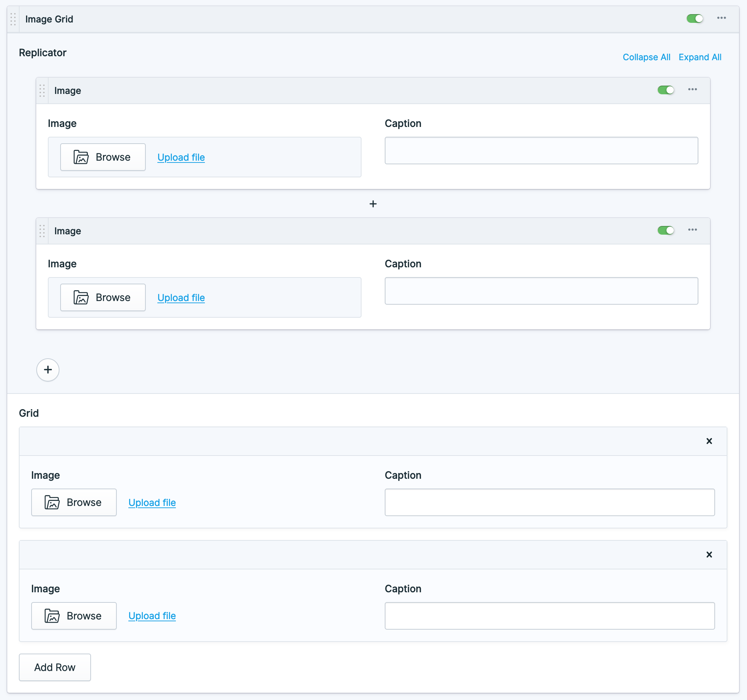Disable the Image Grid toggle
Viewport: 747px width, 700px height.
click(x=695, y=18)
